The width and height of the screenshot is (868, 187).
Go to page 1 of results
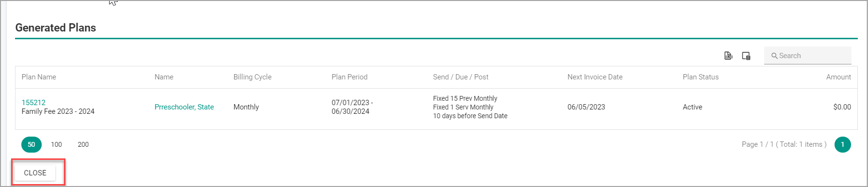843,144
